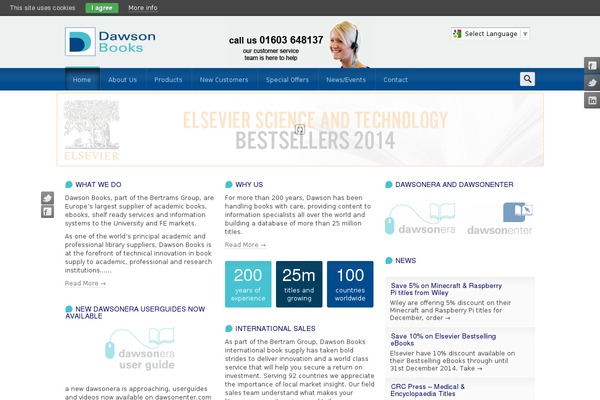This screenshot has height=400, width=600.
Task: Open Save 10% on Elsevier eBooks headline
Action: coord(443,340)
